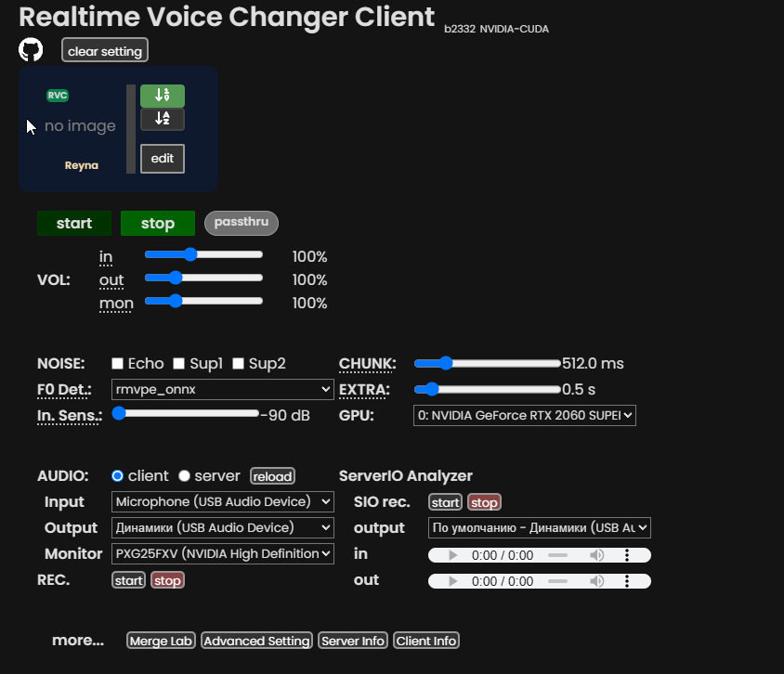Adjust the 'mon' volume slider
The image size is (784, 674).
pos(203,301)
